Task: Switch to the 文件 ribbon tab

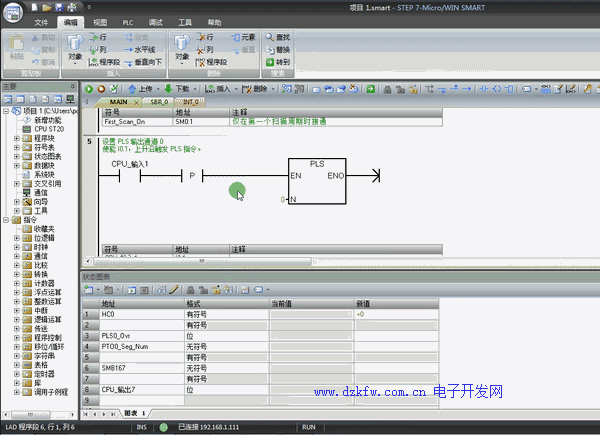Action: click(x=41, y=23)
